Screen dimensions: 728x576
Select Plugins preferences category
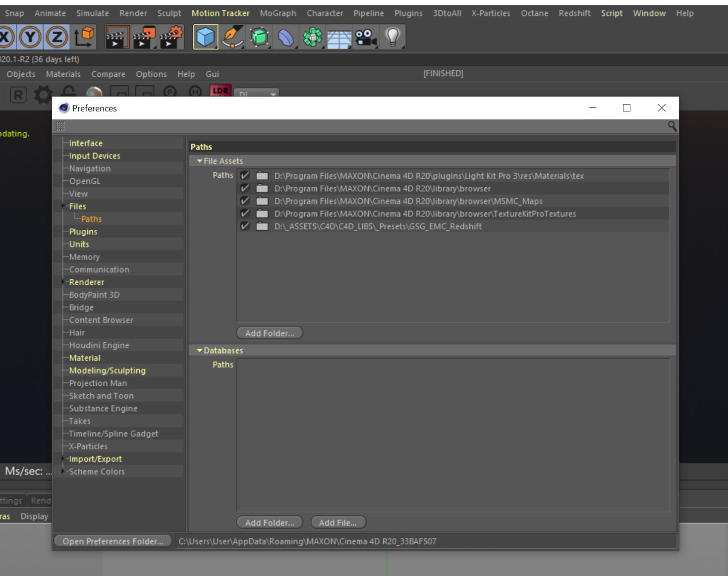[83, 232]
